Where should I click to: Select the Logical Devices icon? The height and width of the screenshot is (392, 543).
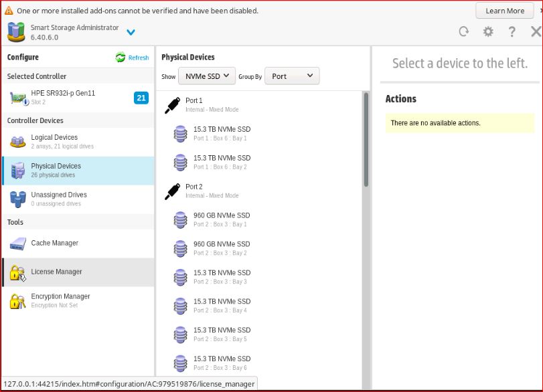(18, 141)
